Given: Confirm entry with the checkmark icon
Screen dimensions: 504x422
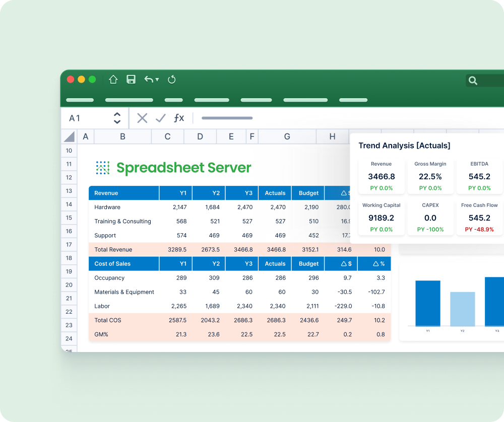Looking at the screenshot, I should [x=161, y=118].
